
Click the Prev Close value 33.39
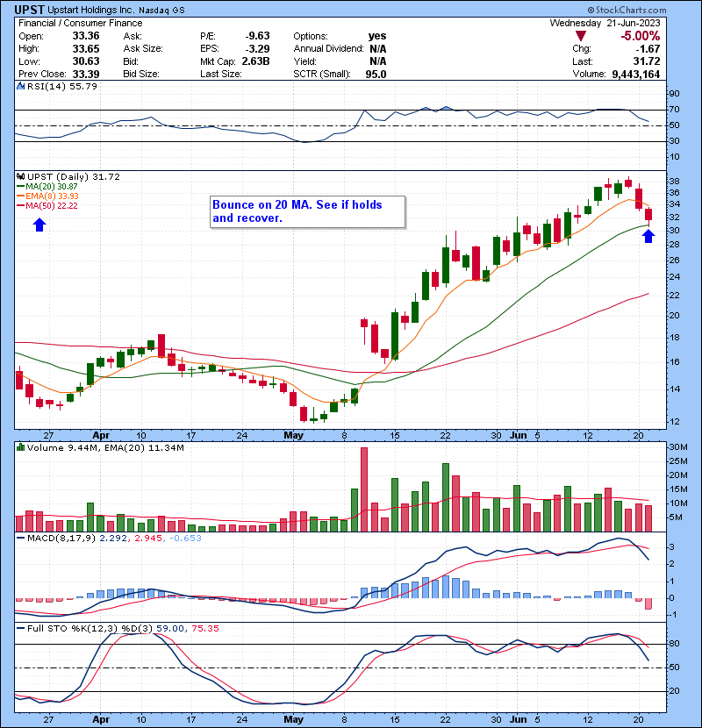click(x=86, y=74)
